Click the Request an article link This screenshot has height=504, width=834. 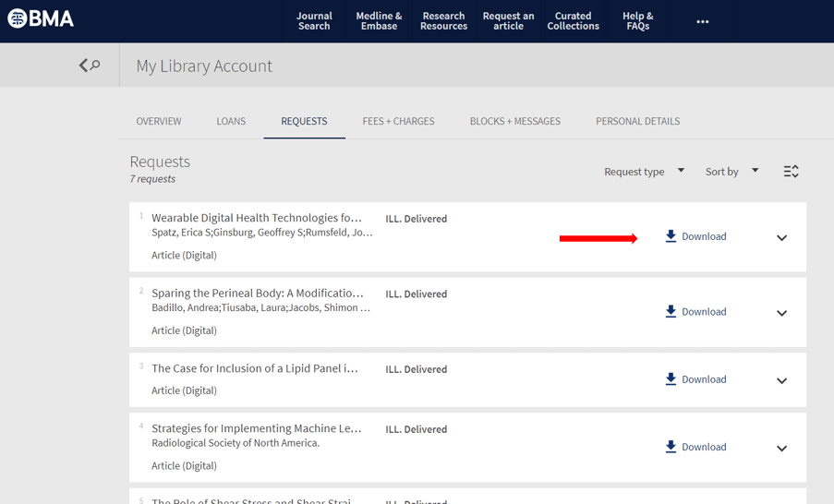pyautogui.click(x=508, y=21)
